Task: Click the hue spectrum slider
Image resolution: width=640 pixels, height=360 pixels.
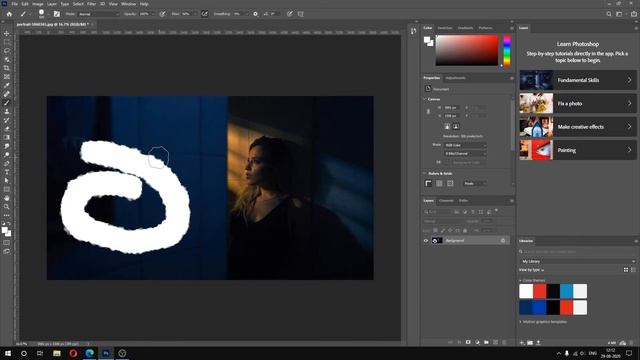Action: [x=507, y=51]
